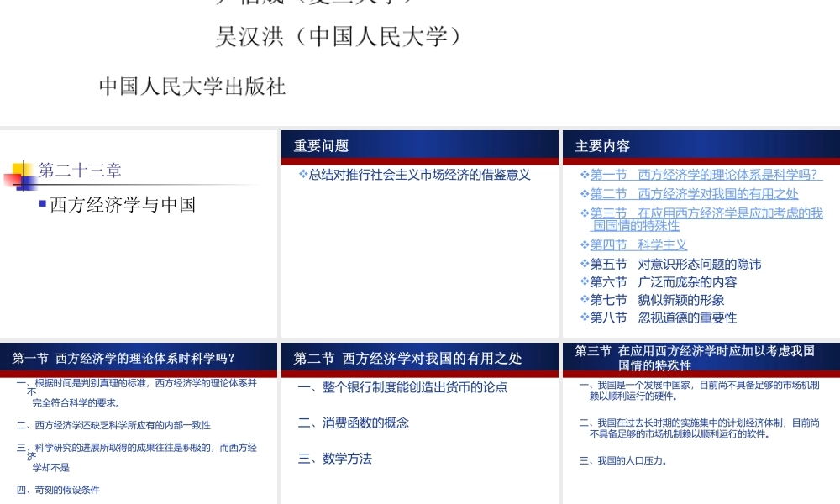Click the diamond bullet before 第一节 link
The image size is (840, 504).
[585, 175]
